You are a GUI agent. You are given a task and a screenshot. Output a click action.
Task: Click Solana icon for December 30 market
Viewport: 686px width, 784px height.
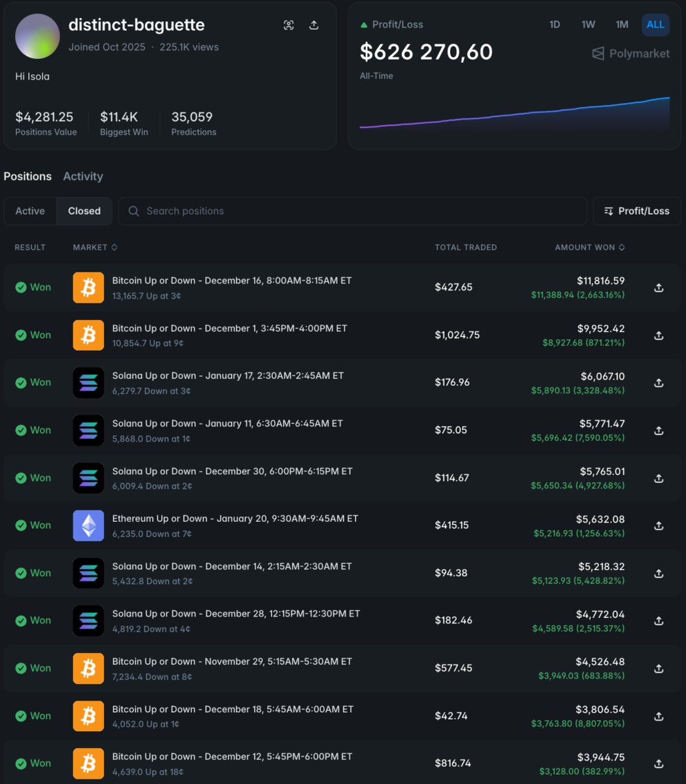[x=88, y=478]
